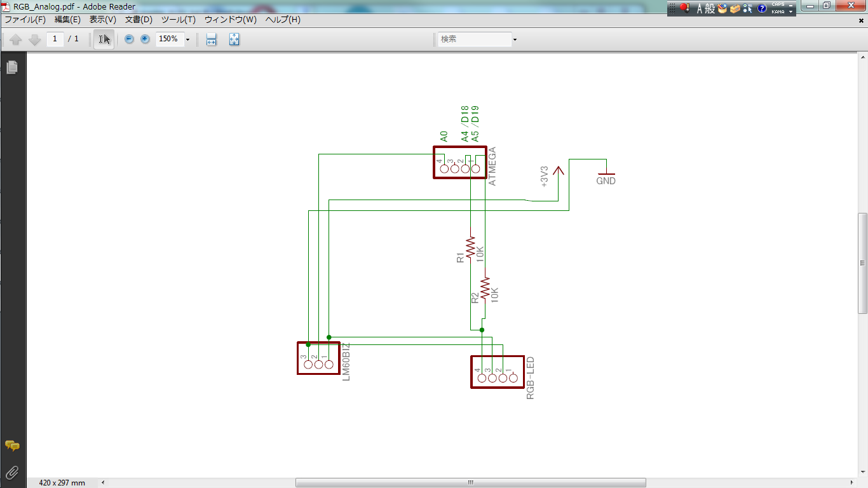The width and height of the screenshot is (868, 488).
Task: Click the page number field
Action: point(55,39)
